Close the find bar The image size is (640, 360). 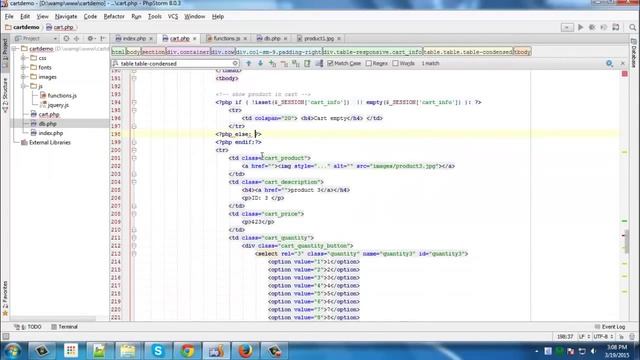point(623,63)
